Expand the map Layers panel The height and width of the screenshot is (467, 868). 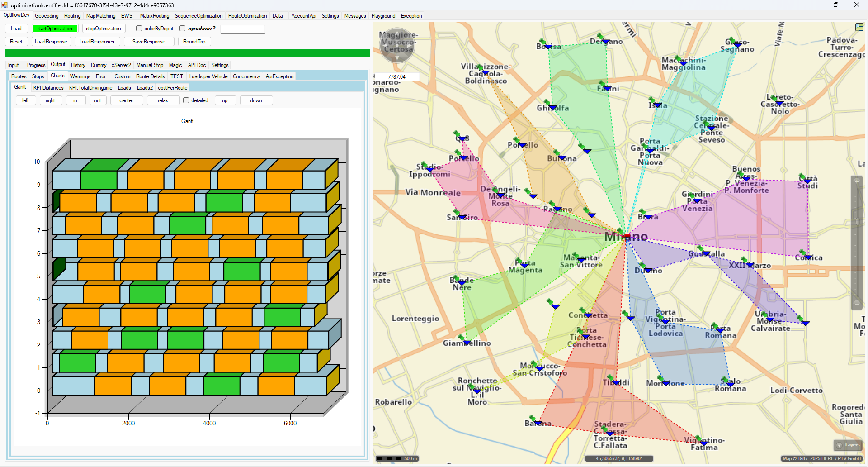[x=847, y=445]
